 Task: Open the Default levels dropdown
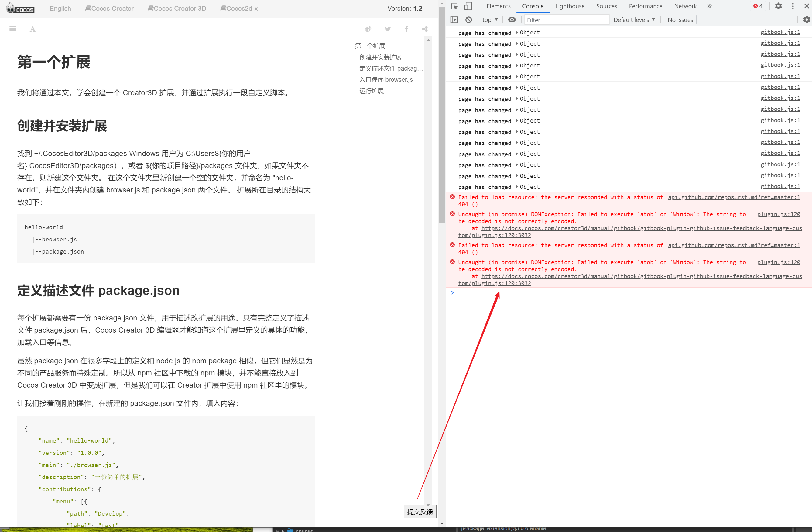(634, 20)
